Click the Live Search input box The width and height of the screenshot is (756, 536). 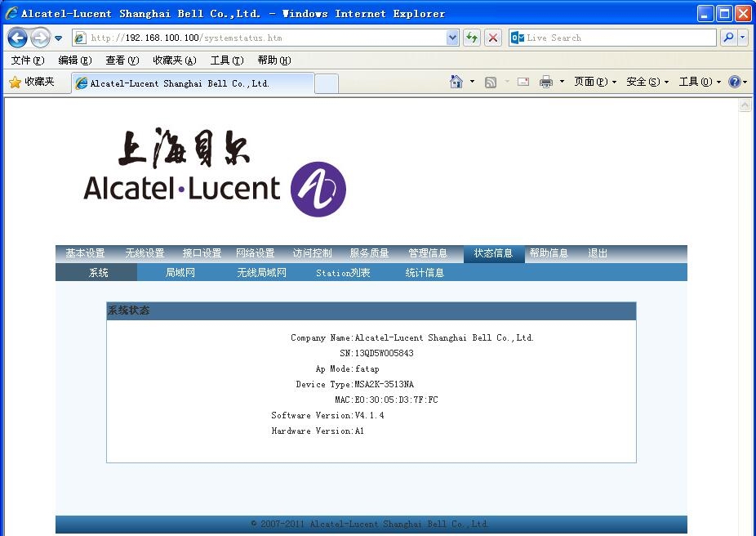(612, 38)
